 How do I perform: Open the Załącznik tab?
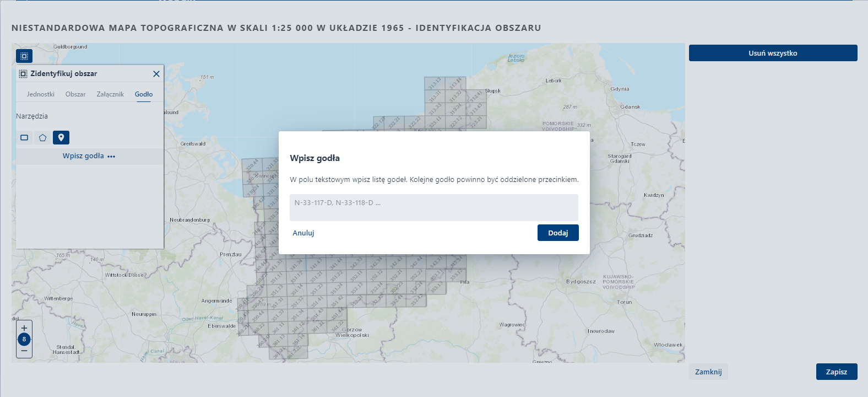coord(110,94)
